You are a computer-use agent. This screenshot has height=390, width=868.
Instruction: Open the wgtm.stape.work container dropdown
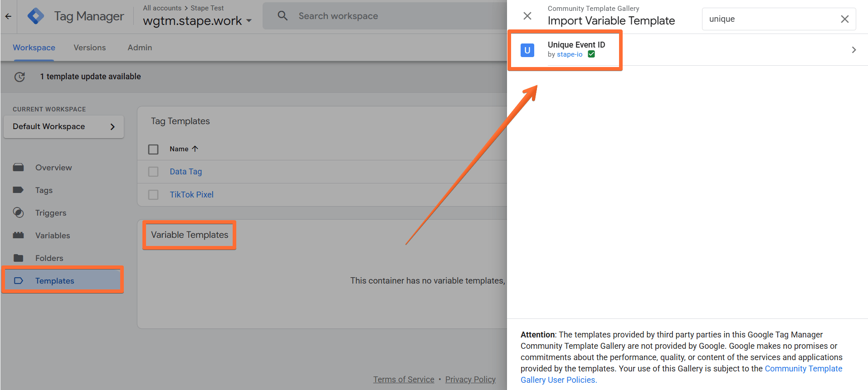point(249,21)
